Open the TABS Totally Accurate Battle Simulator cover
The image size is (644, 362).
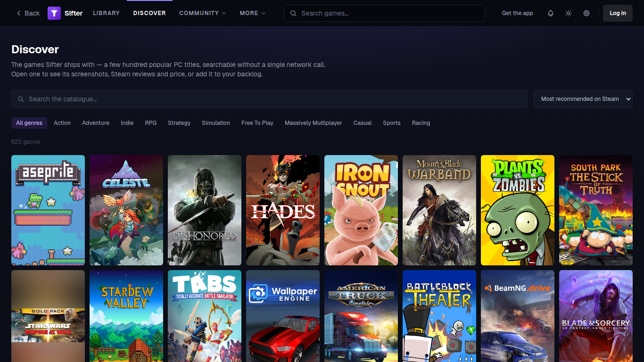point(205,316)
